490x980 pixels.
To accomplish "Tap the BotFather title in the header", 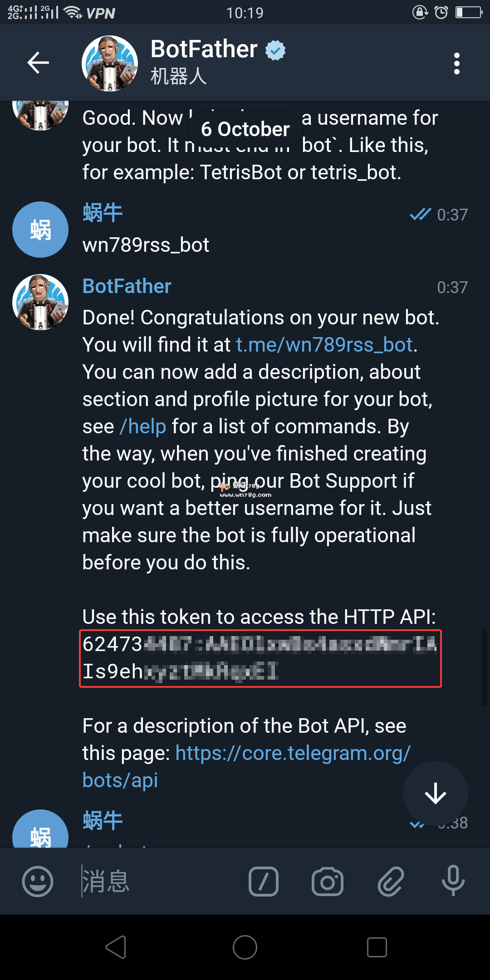I will pyautogui.click(x=204, y=49).
